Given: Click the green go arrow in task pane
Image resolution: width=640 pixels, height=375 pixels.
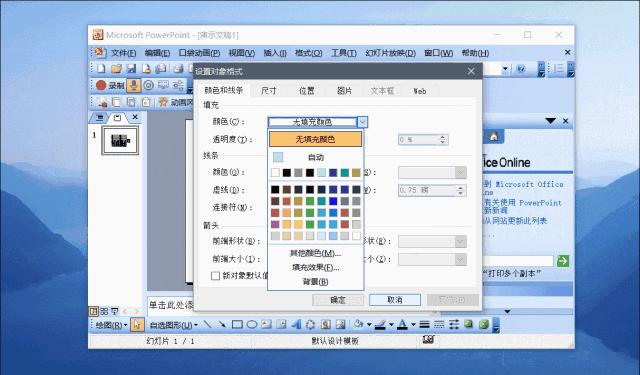Looking at the screenshot, I should [x=563, y=261].
